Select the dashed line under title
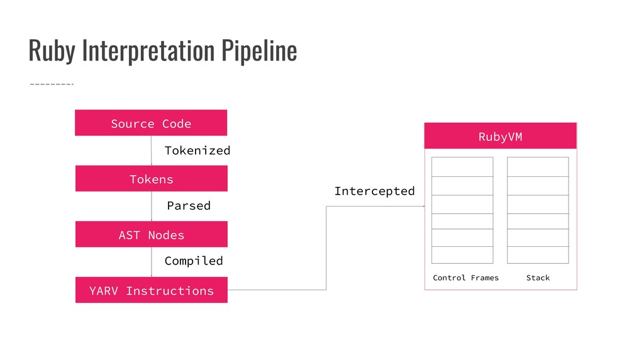 pyautogui.click(x=52, y=84)
